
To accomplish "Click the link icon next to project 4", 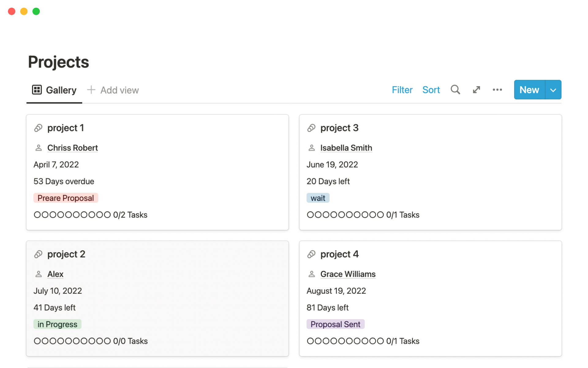I will pos(311,254).
